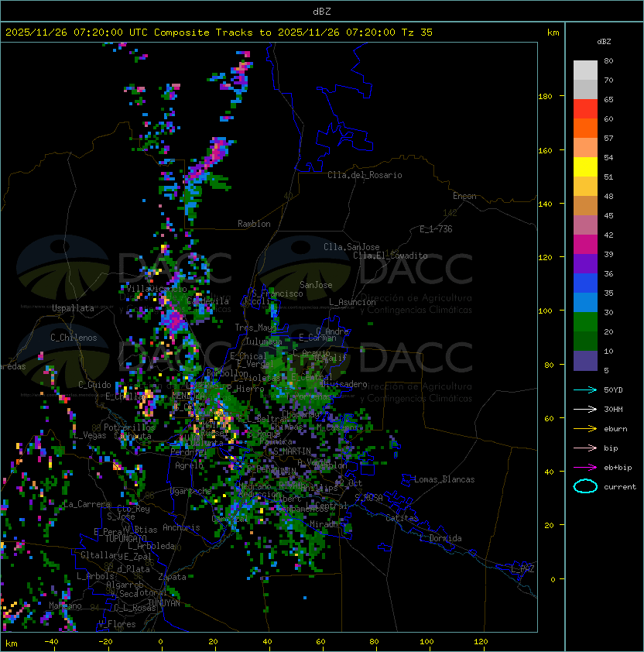This screenshot has width=644, height=652.
Task: Click the 'E_1-736' map label
Action: coord(436,229)
